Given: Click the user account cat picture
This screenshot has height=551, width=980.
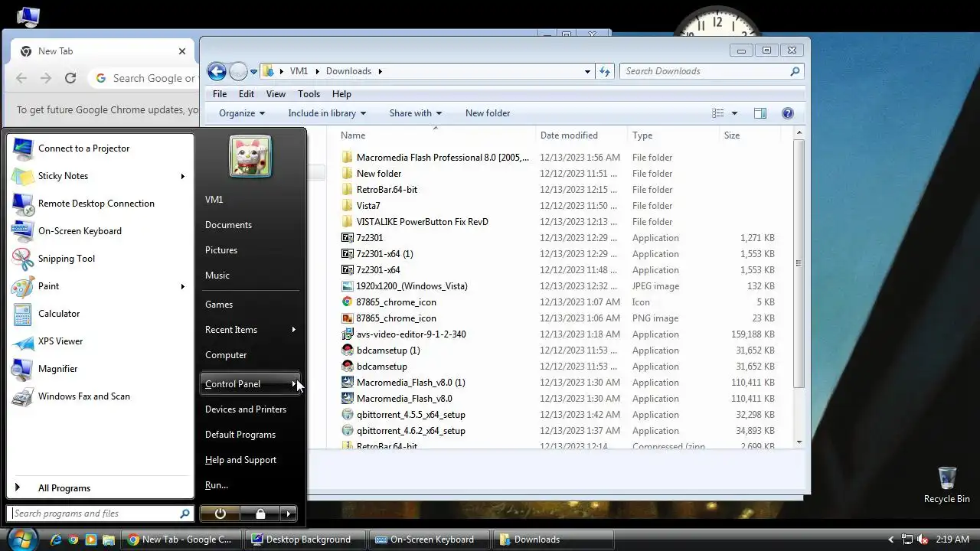Looking at the screenshot, I should pyautogui.click(x=250, y=156).
